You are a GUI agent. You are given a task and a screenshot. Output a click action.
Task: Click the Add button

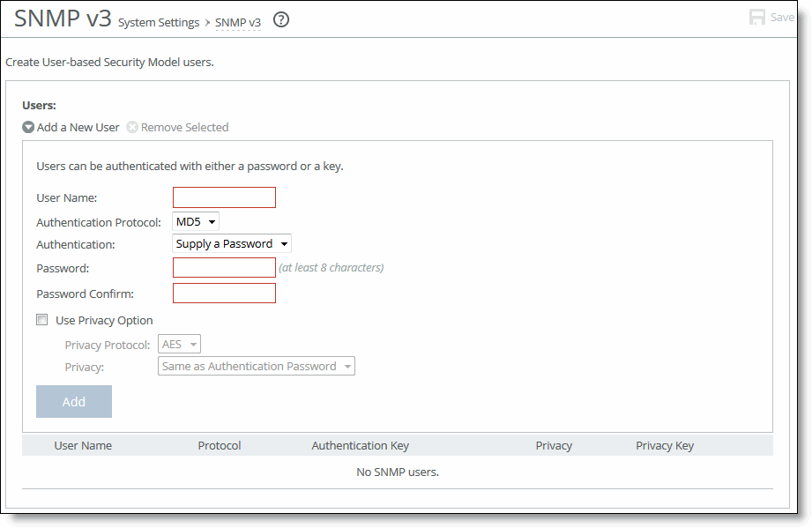(x=73, y=401)
